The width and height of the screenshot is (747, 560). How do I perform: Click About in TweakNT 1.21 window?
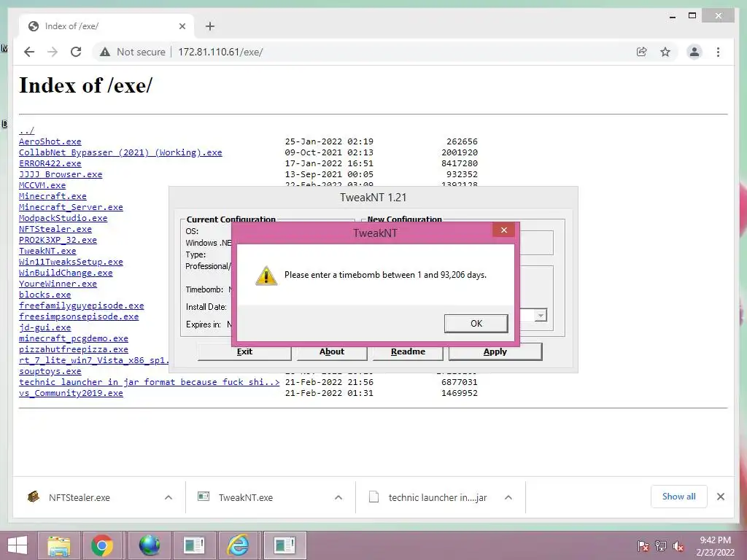[x=332, y=351]
